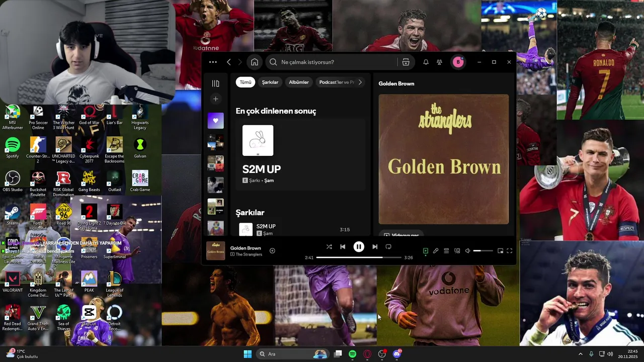The width and height of the screenshot is (644, 362).
Task: Toggle repeat mode
Action: pos(388,247)
